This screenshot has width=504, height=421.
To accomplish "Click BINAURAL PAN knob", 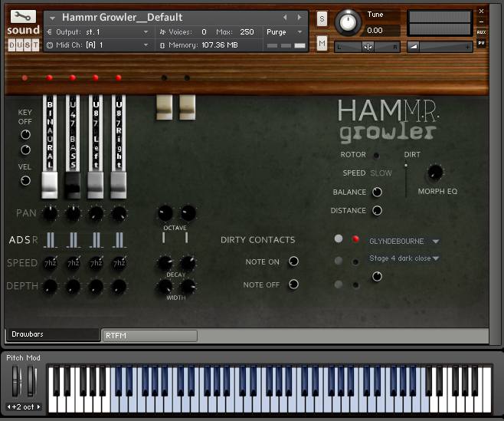I will 50,213.
